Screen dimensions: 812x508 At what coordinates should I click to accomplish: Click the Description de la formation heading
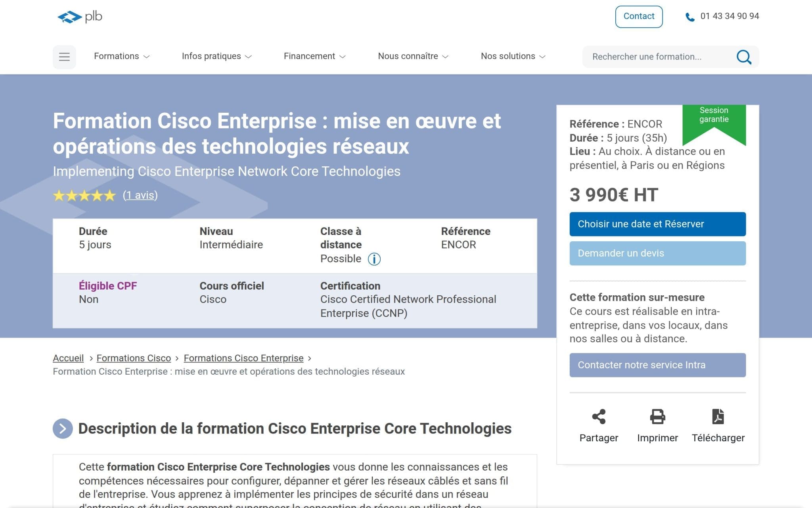pyautogui.click(x=295, y=429)
